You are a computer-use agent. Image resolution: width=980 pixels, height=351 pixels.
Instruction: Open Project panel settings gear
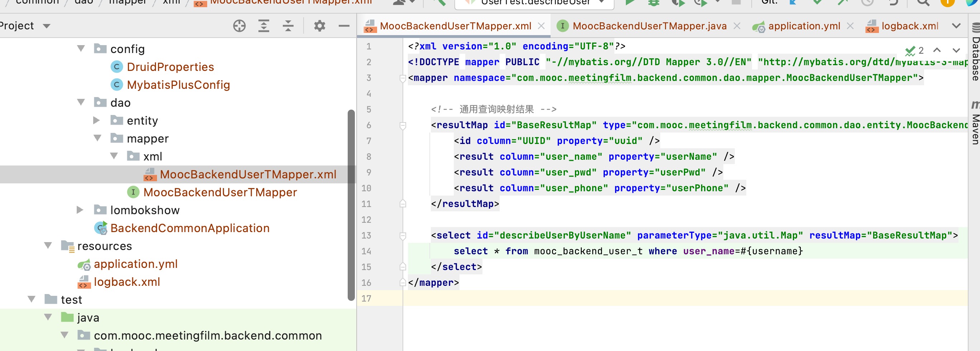[x=320, y=26]
